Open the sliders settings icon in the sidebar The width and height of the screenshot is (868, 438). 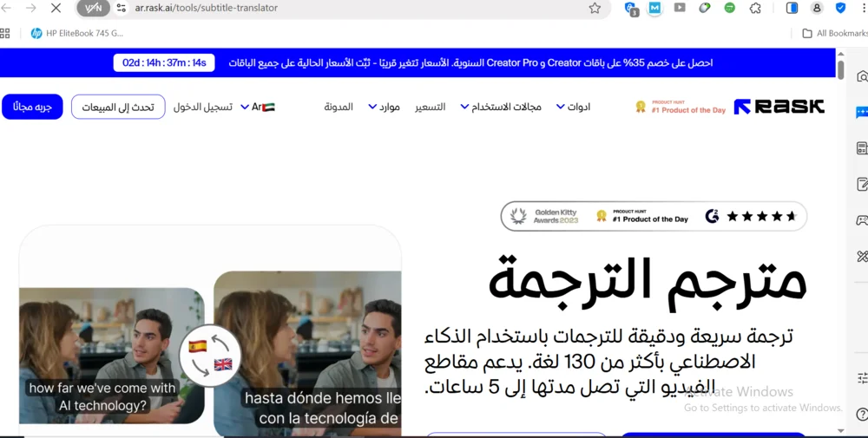862,378
